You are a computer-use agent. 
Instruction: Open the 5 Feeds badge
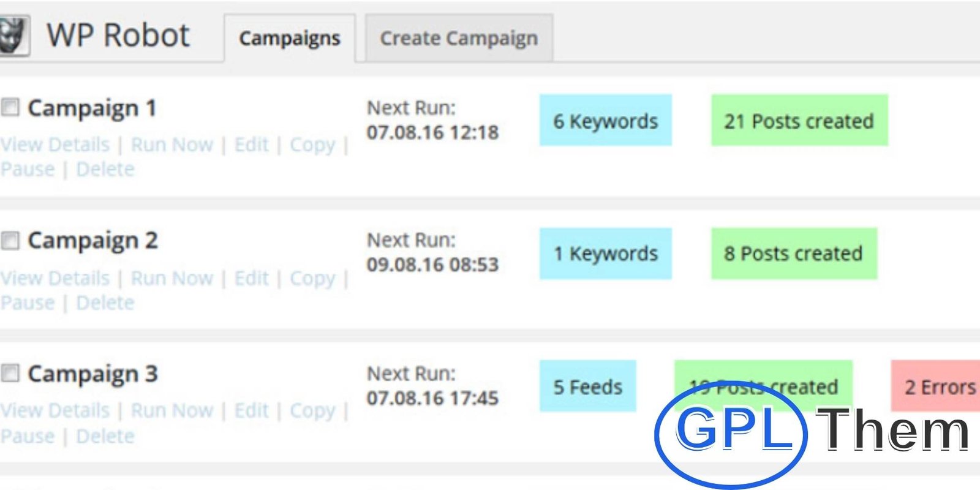pos(587,386)
